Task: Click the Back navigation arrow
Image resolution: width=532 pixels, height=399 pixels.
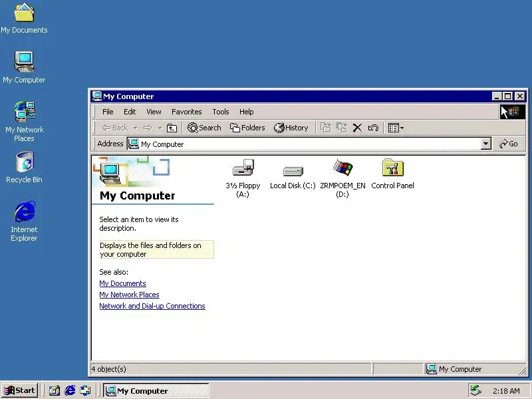Action: (115, 128)
